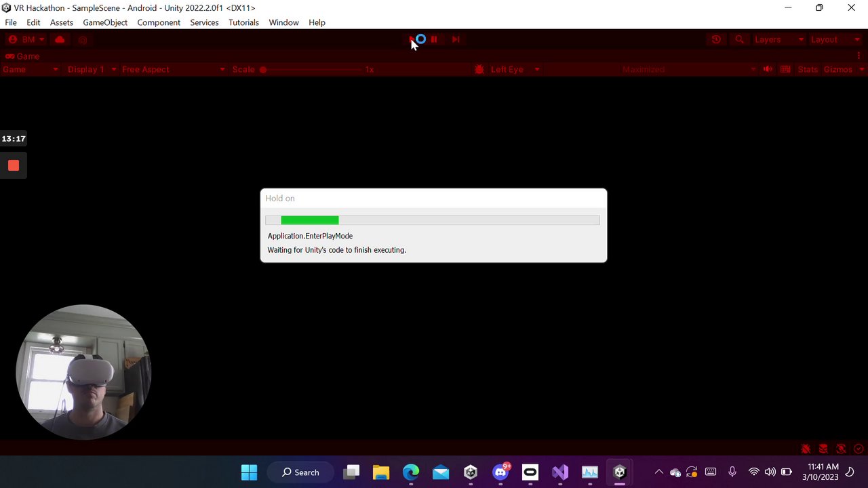
Task: Click the circular webcam preview
Action: 83,372
